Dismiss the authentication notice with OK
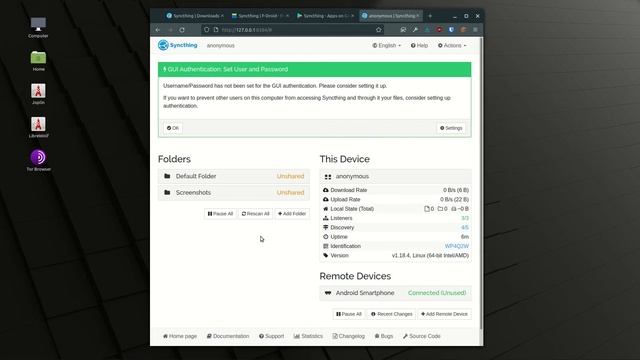Viewport: 640px width, 360px height. [173, 128]
